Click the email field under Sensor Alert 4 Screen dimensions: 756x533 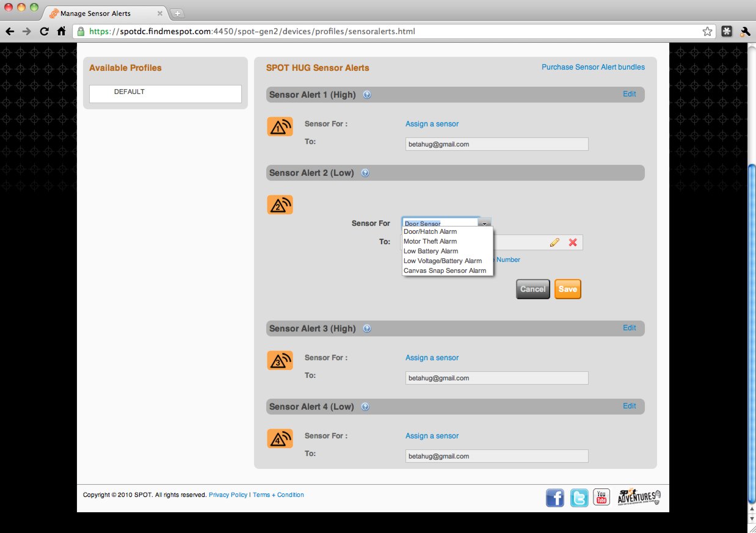pos(496,456)
